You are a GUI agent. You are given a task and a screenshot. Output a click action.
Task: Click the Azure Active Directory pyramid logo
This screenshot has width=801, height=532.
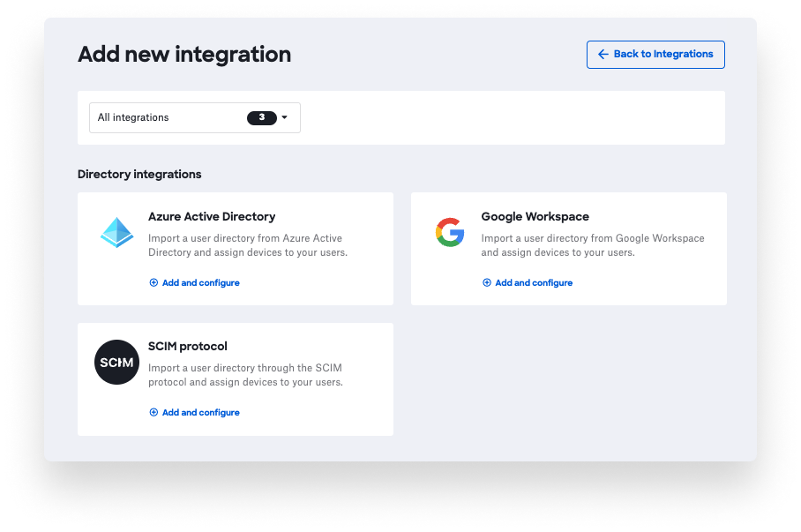[116, 233]
